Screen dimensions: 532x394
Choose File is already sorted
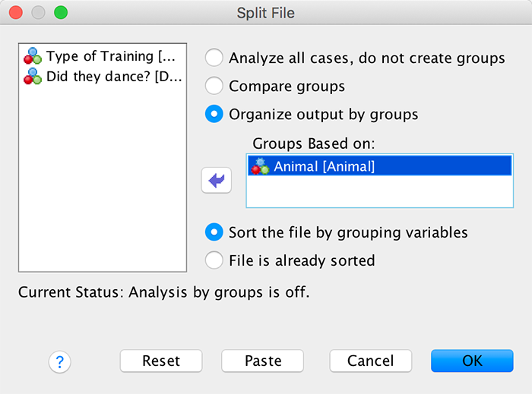point(215,260)
